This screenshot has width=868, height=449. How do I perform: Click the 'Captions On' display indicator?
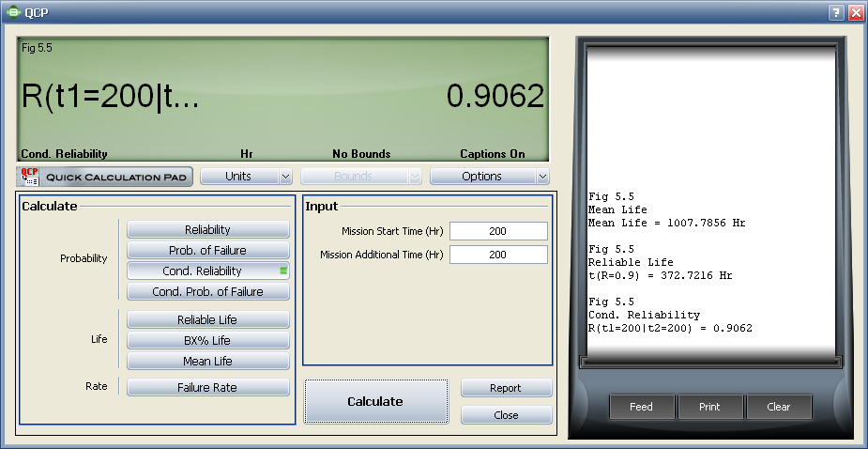493,154
